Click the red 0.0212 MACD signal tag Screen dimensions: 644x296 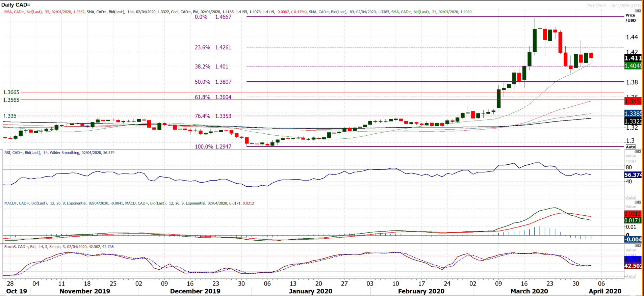(x=633, y=214)
